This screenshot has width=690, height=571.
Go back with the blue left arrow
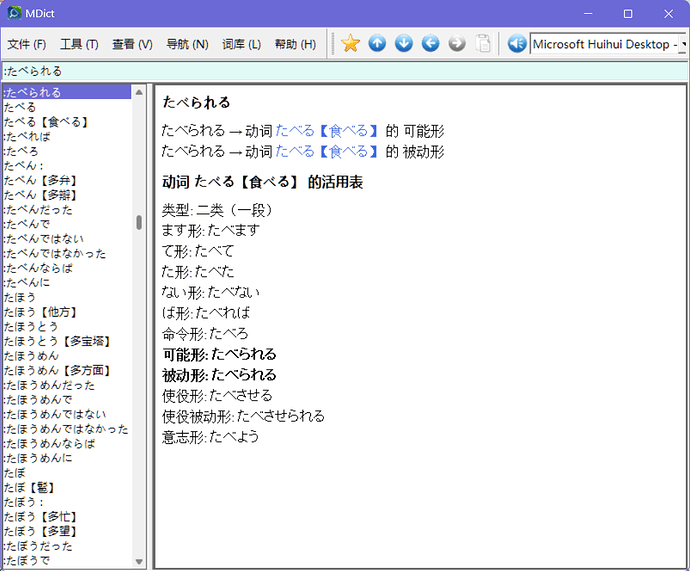coord(430,44)
